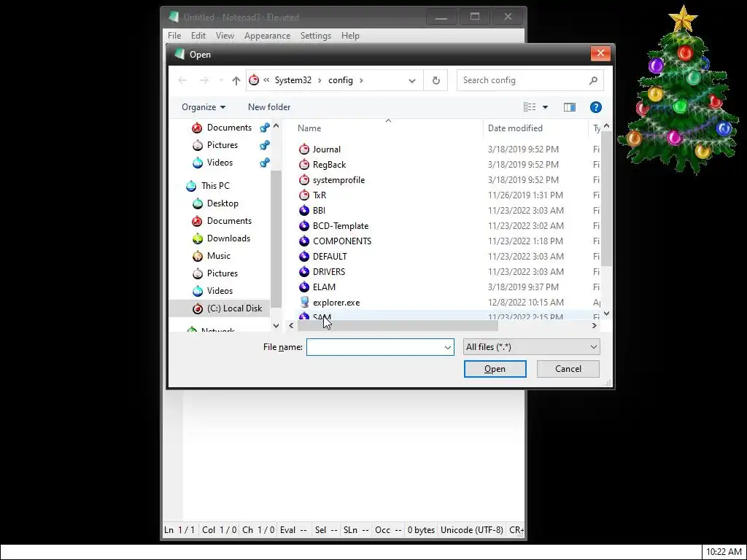Image resolution: width=747 pixels, height=560 pixels.
Task: Click the TxR folder icon
Action: coord(304,195)
